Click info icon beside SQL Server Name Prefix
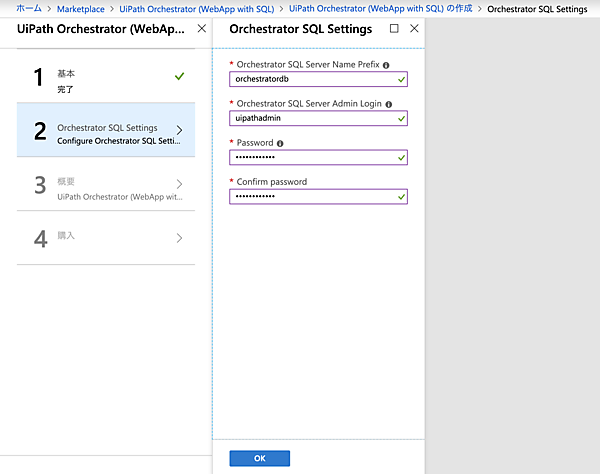The height and width of the screenshot is (474, 600). (x=386, y=65)
